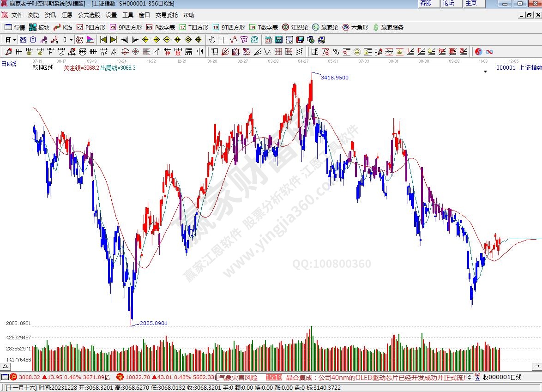The height and width of the screenshot is (392, 542).
Task: Expand the black triangle dropdown beside stock code
Action: (485, 72)
